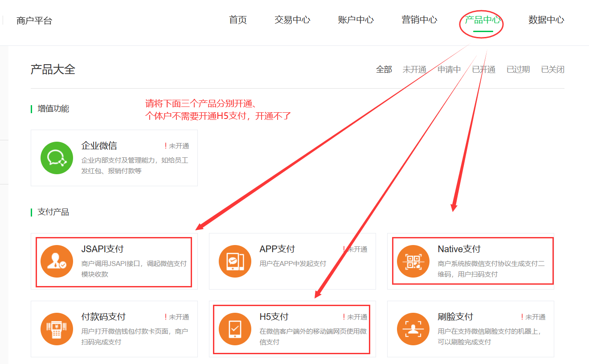Open 账户中心 in the top menu
This screenshot has width=589, height=364.
[x=356, y=20]
